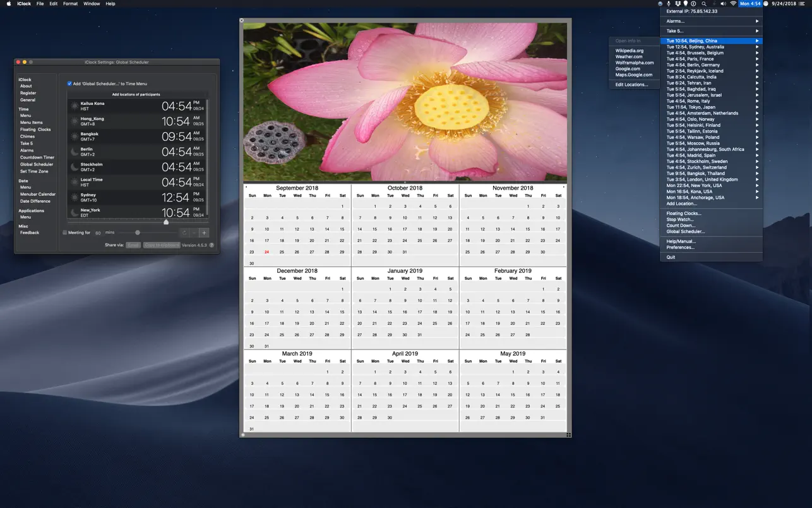Open the Format menu in menu bar
Screen dimensions: 812x508
[70, 4]
